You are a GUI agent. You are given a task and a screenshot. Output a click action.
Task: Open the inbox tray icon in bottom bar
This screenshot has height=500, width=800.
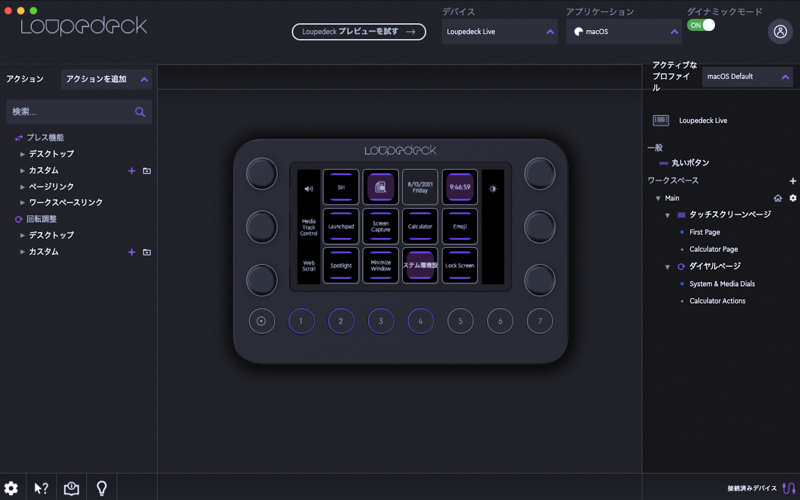71,488
